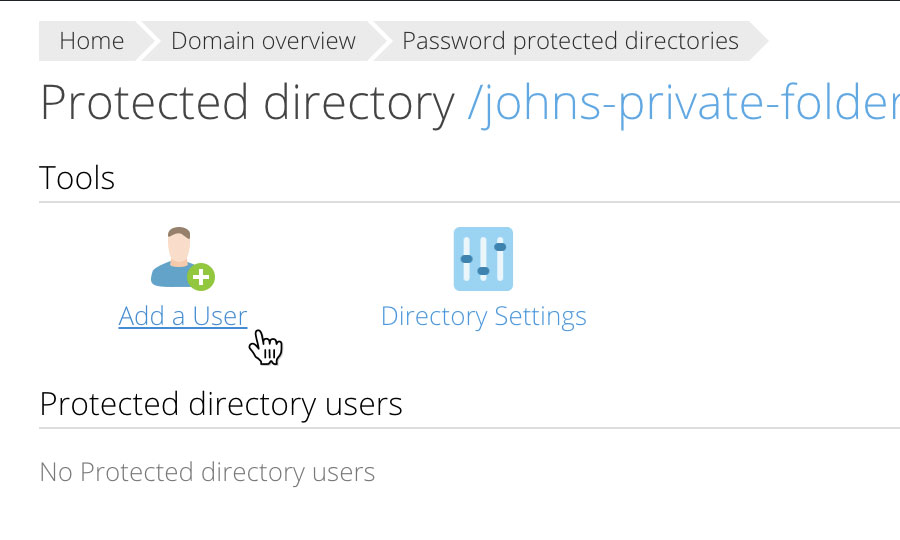Click the Add a User person icon
This screenshot has height=540, width=900.
pos(183,259)
